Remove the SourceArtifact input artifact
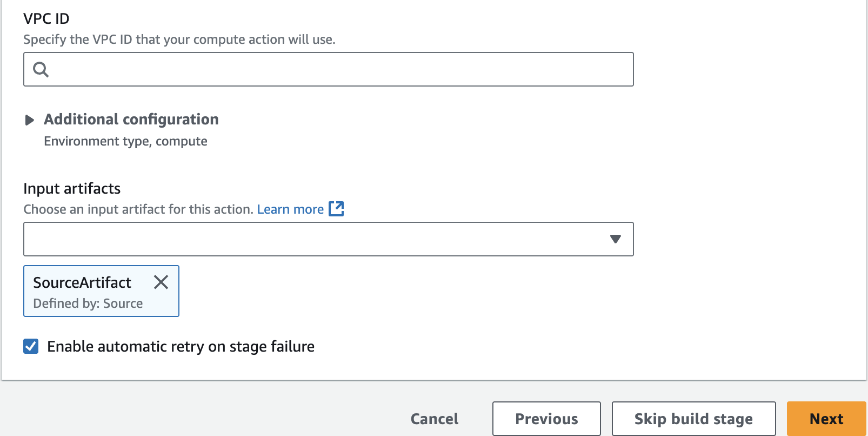868x436 pixels. (x=161, y=282)
